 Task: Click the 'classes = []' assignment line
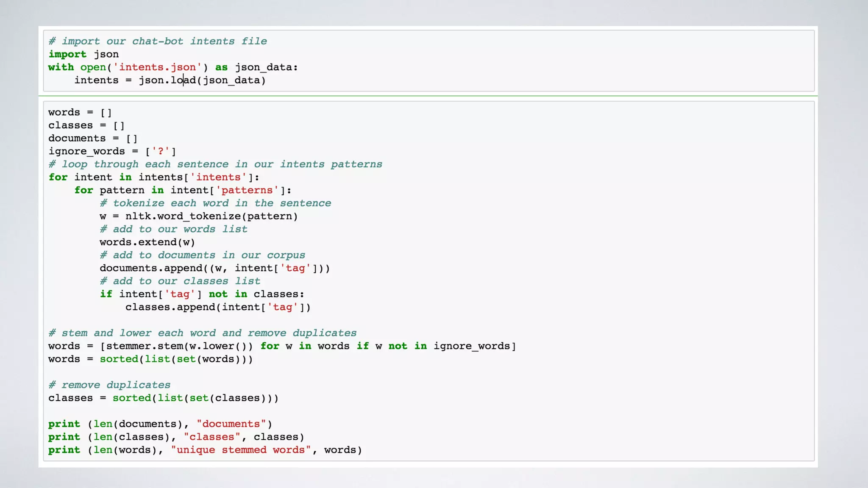(86, 125)
